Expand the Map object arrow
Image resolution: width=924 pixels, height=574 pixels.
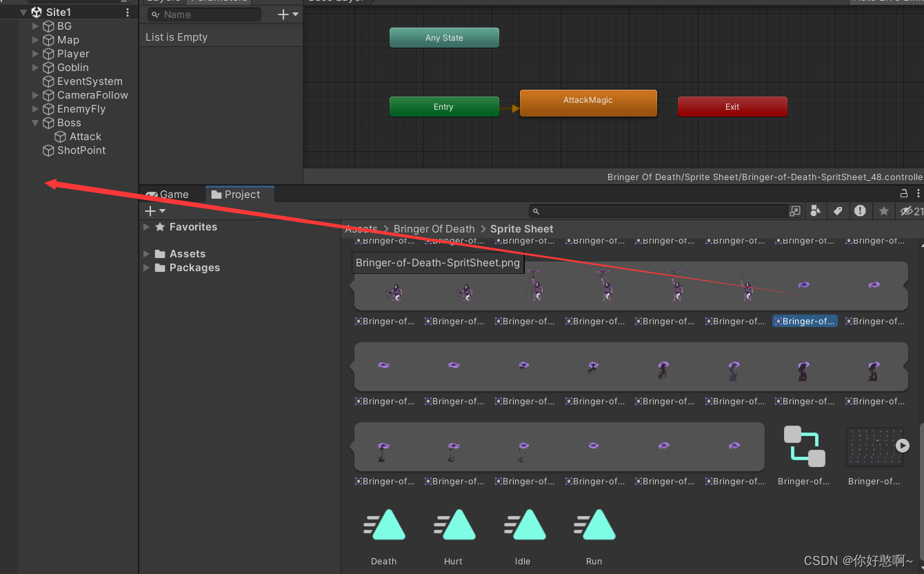[x=36, y=40]
